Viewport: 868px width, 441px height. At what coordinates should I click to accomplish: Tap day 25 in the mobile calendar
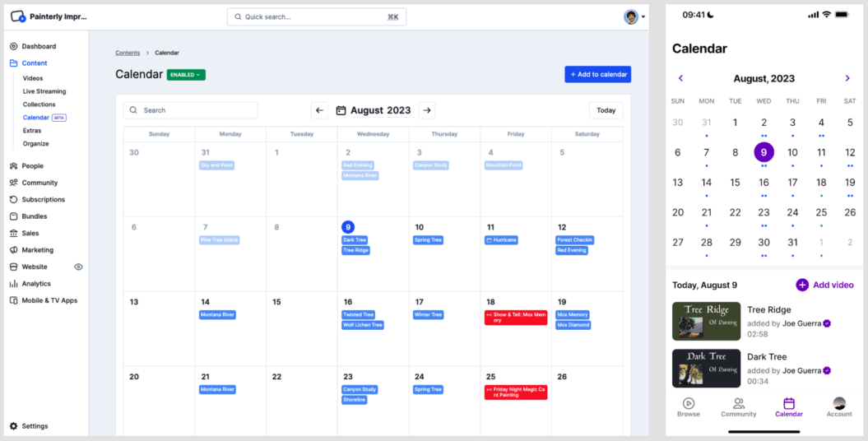[x=821, y=212]
